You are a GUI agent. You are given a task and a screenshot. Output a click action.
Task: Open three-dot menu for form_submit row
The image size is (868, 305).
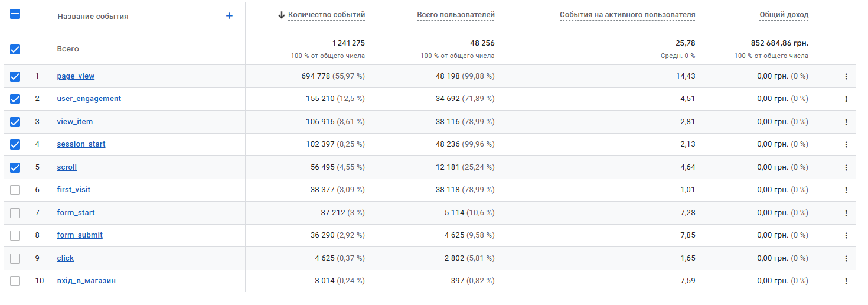846,235
